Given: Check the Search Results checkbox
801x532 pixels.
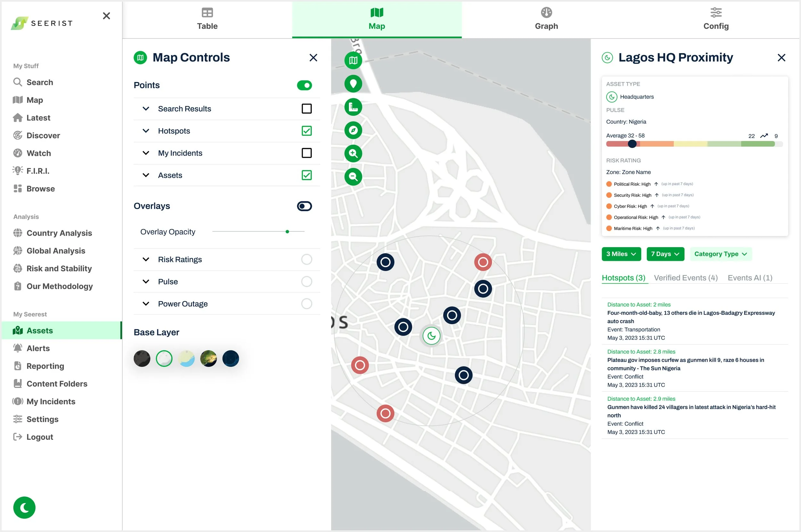Looking at the screenshot, I should [x=306, y=109].
